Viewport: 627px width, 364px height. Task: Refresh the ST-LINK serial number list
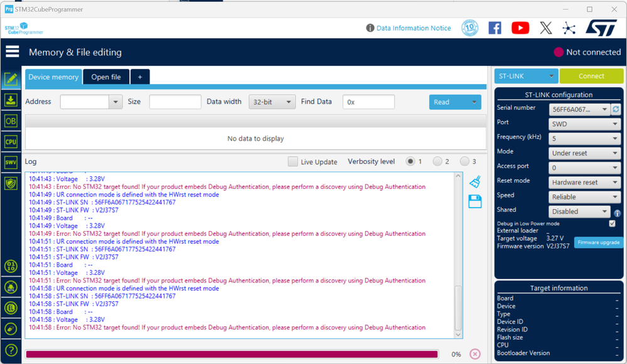[x=616, y=109]
